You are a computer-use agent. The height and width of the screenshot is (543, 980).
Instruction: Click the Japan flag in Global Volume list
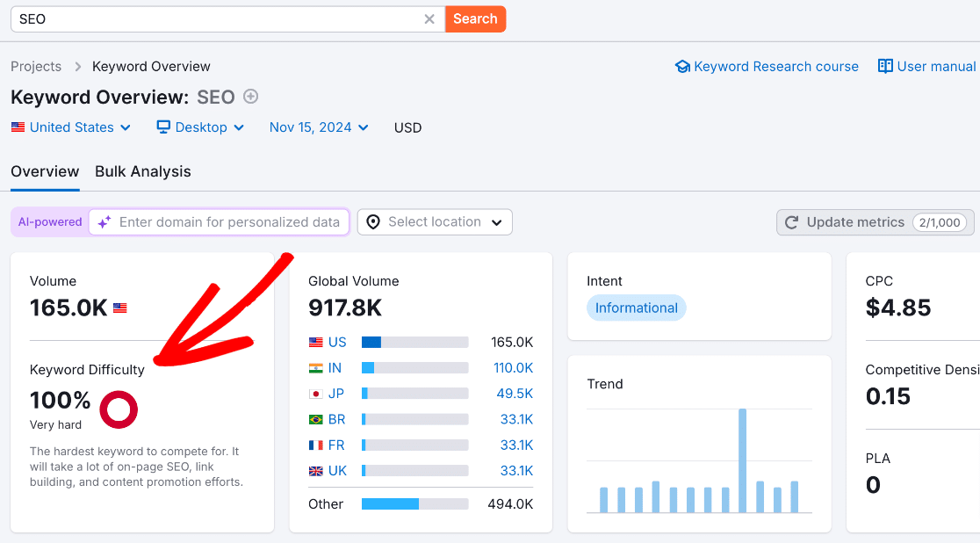click(314, 393)
